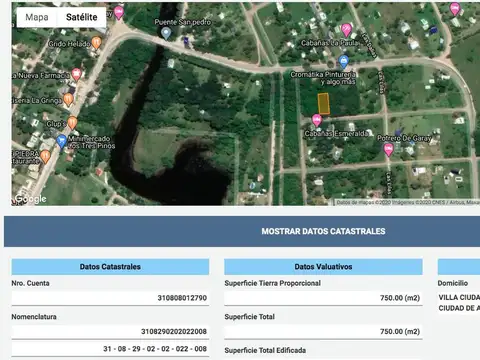This screenshot has width=480, height=360.
Task: Click the Google logo on the map
Action: click(31, 199)
